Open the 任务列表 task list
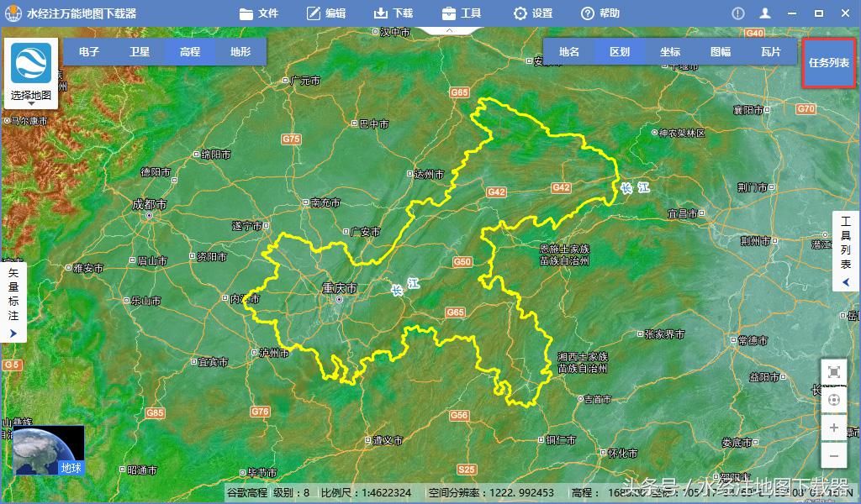The image size is (861, 504). coord(829,62)
